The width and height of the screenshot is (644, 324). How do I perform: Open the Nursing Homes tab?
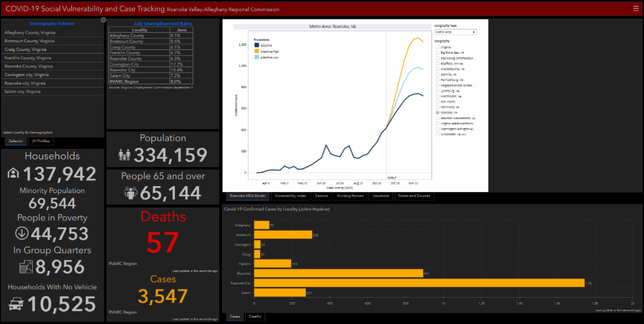click(x=351, y=196)
